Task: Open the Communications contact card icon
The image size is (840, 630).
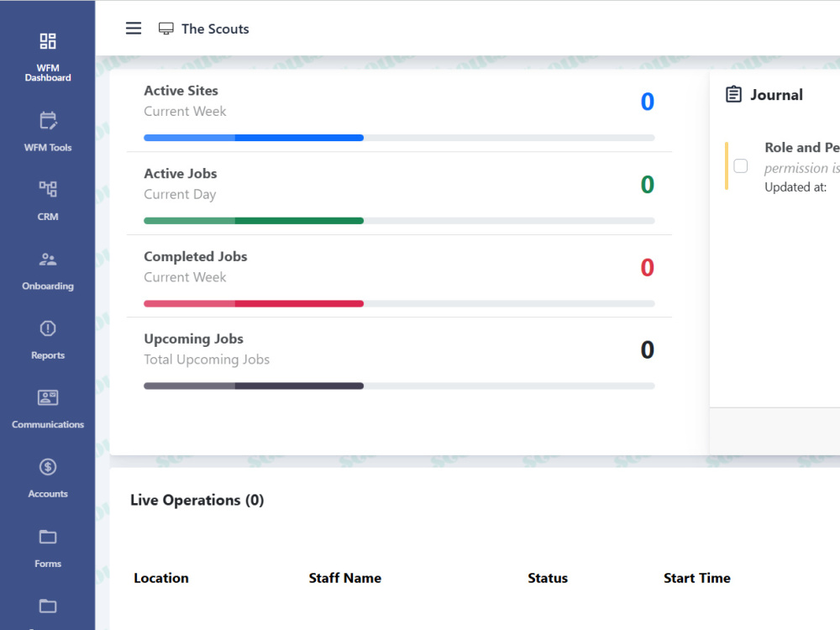Action: click(48, 397)
